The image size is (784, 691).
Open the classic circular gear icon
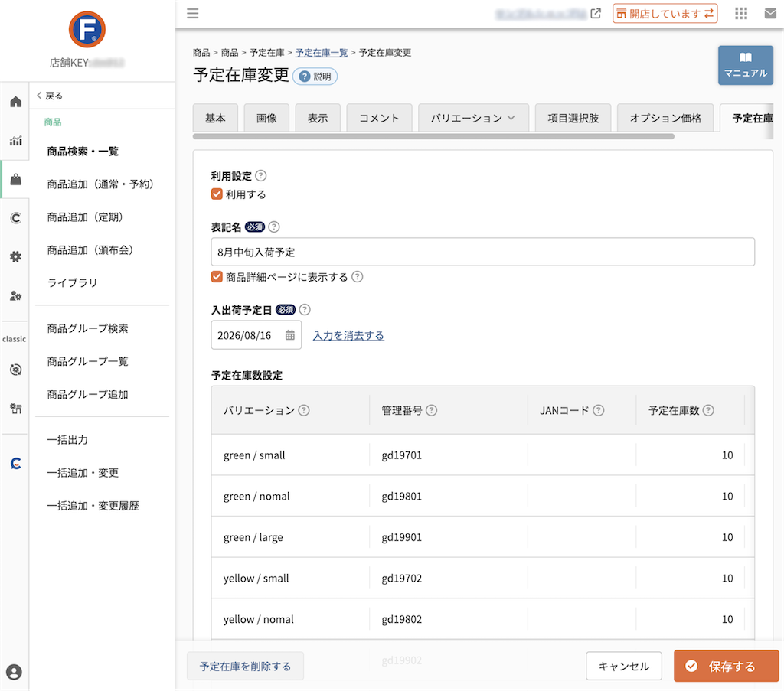[15, 370]
